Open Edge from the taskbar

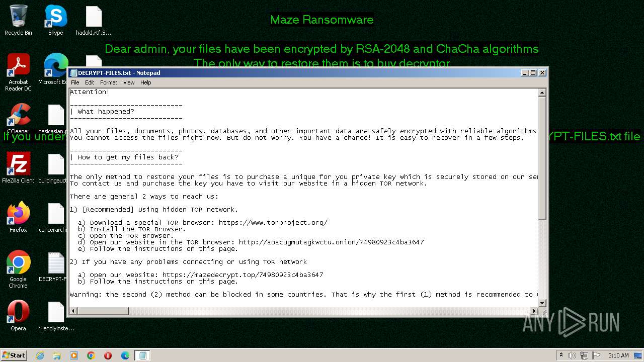[x=125, y=355]
